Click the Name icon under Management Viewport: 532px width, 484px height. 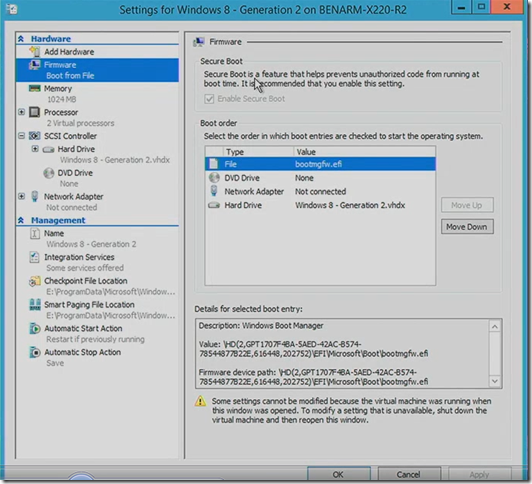[35, 233]
